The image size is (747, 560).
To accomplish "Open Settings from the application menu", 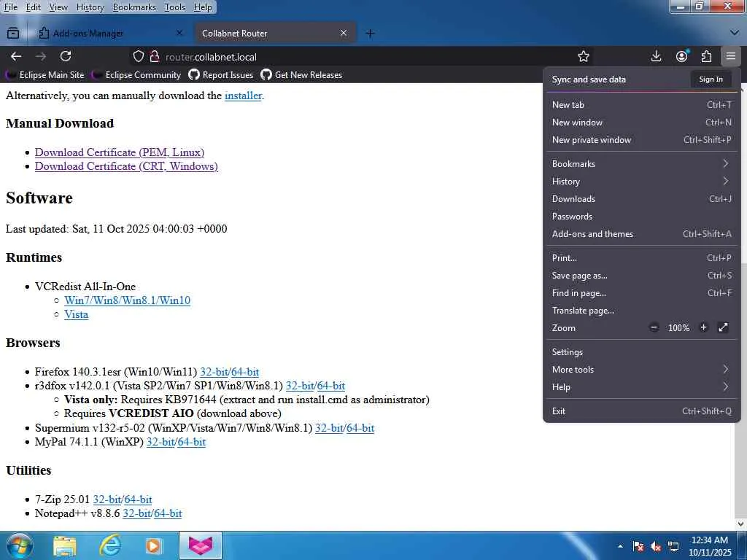I will click(x=641, y=352).
